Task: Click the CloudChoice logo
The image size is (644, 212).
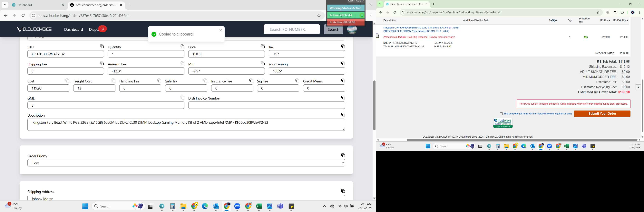Action: [34, 29]
